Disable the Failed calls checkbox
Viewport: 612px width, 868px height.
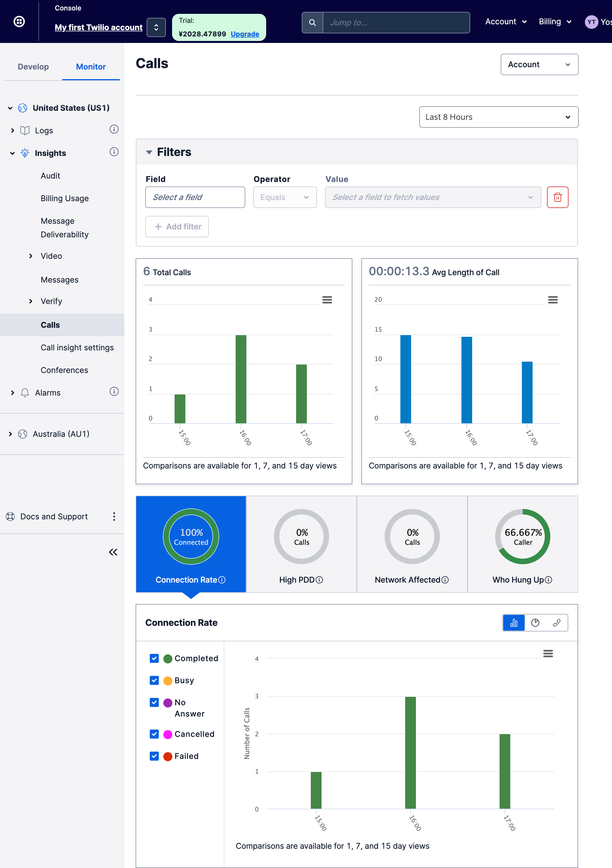154,756
